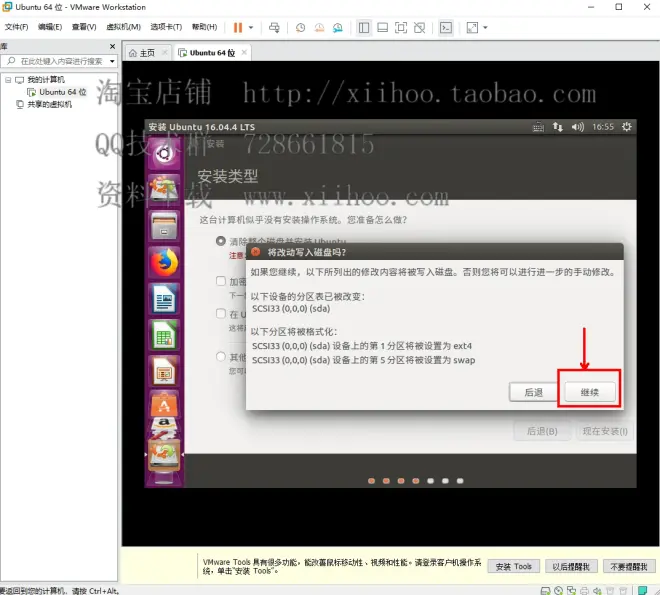660x595 pixels.
Task: Open the console view icon
Action: point(446,28)
